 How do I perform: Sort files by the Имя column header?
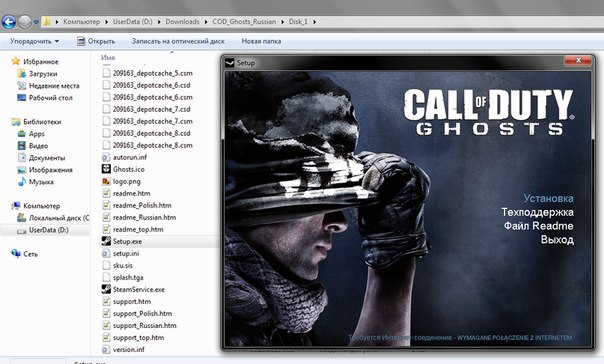(108, 58)
